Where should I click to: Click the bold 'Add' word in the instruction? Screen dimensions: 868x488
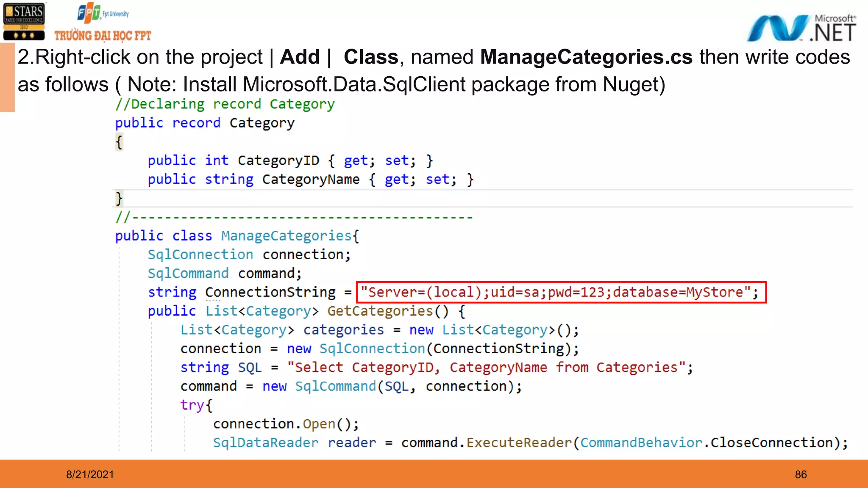click(x=300, y=57)
